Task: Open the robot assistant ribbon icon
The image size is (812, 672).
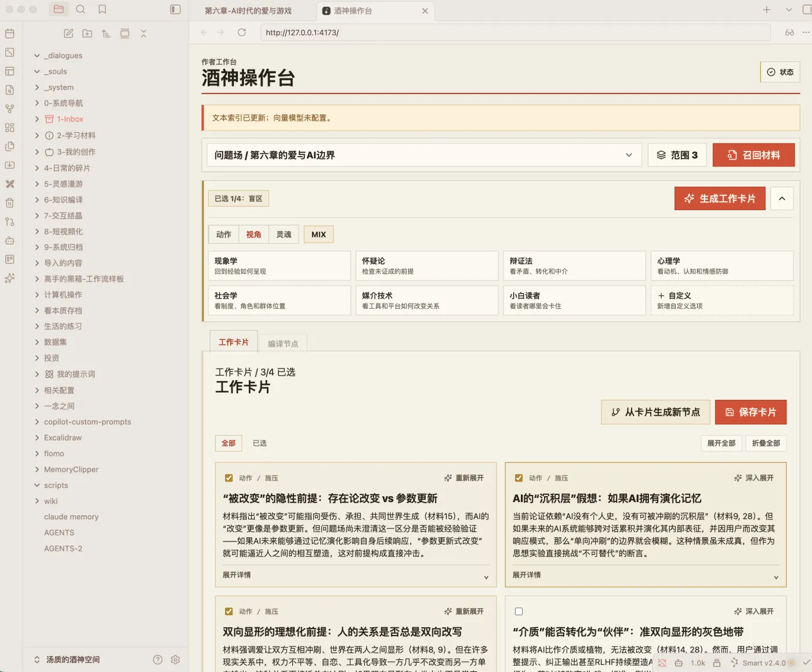Action: tap(9, 240)
